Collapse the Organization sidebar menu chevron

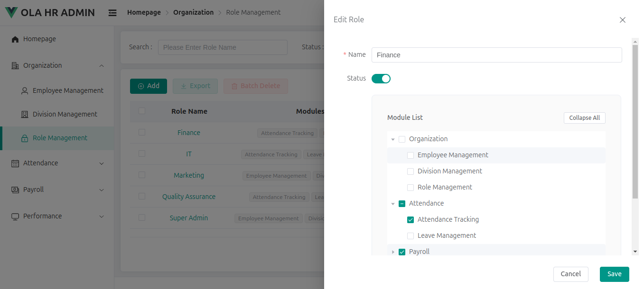[x=102, y=65]
